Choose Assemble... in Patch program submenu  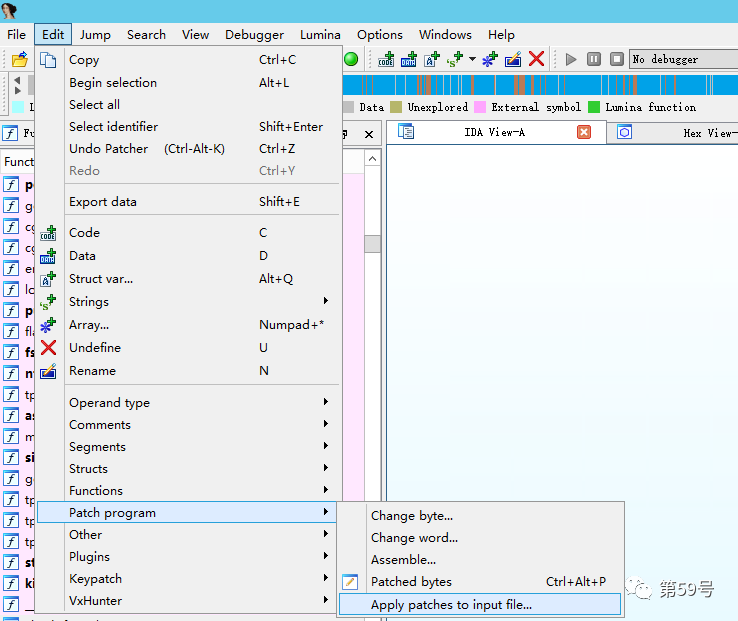click(x=480, y=560)
